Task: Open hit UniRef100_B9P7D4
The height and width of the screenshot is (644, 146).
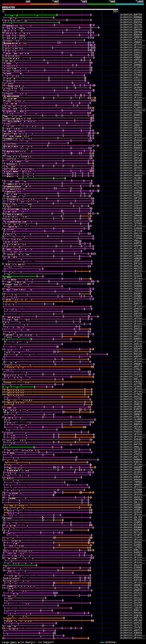Action: coord(131,15)
